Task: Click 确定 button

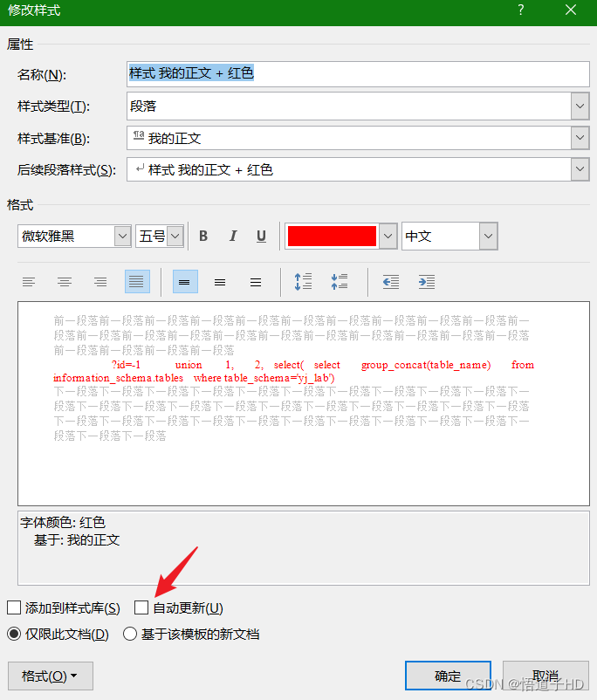Action: click(448, 676)
